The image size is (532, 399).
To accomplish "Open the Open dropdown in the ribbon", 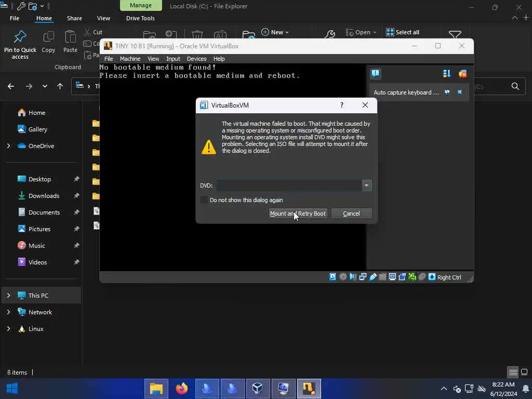I will 361,32.
